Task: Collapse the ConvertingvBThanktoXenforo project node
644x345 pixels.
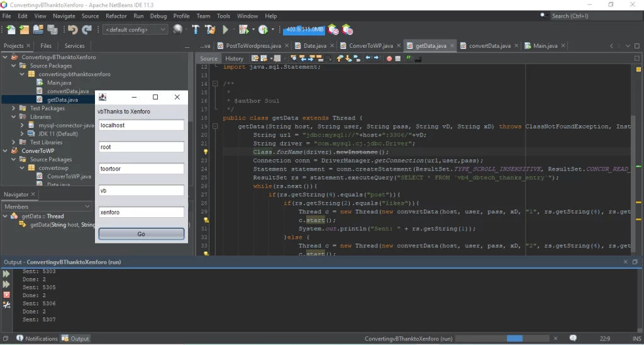Action: click(5, 57)
